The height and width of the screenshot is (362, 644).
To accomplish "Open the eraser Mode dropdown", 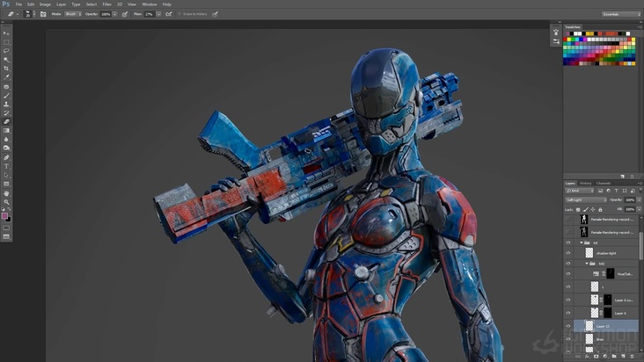I will (73, 14).
